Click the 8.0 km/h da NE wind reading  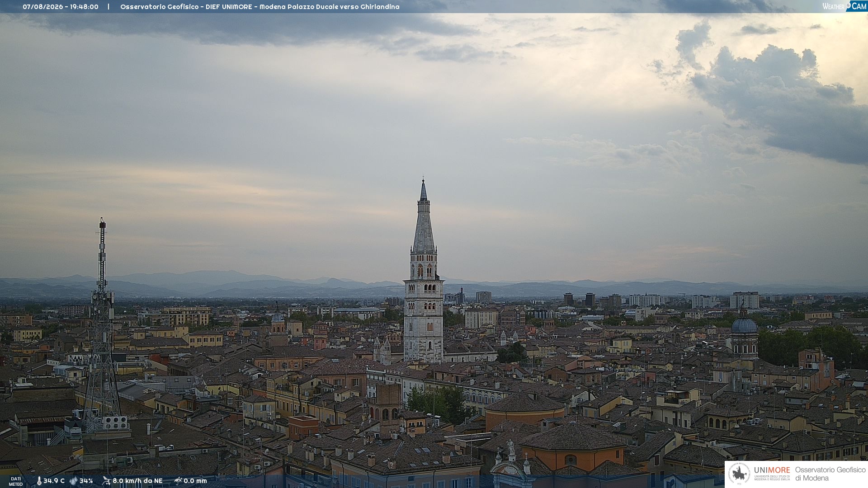click(137, 481)
